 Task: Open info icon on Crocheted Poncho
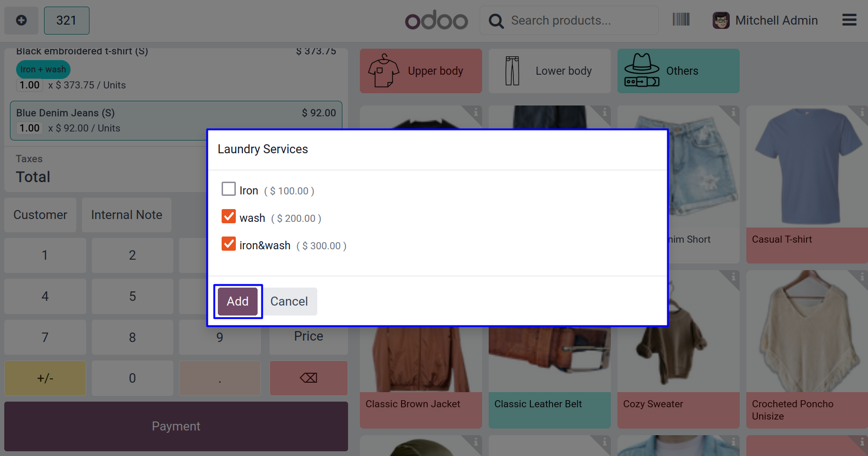pyautogui.click(x=862, y=277)
